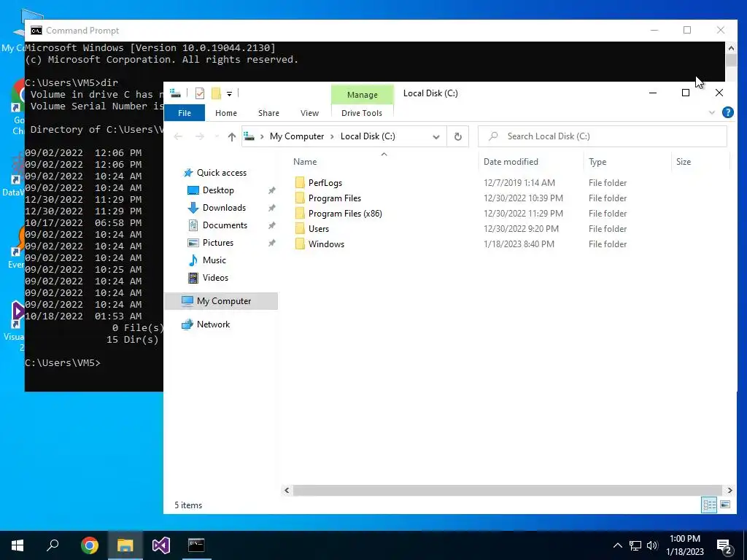This screenshot has height=560, width=747.
Task: Click the pin icon next to Downloads
Action: pyautogui.click(x=271, y=208)
